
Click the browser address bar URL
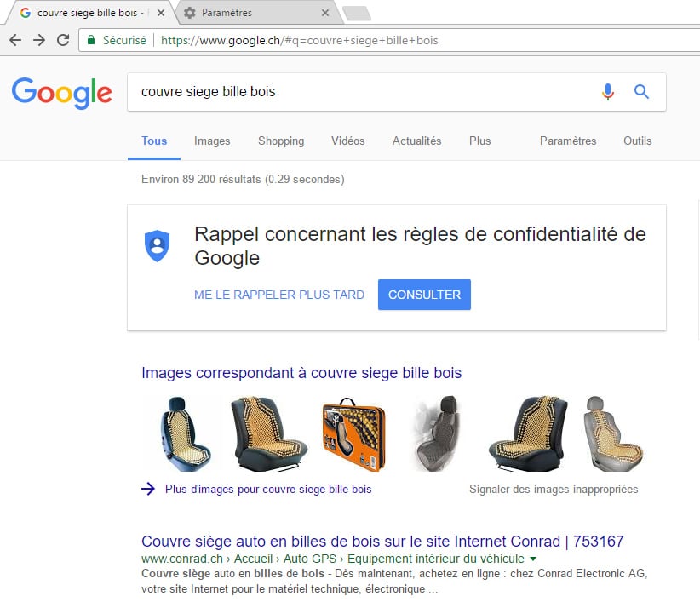(x=299, y=40)
